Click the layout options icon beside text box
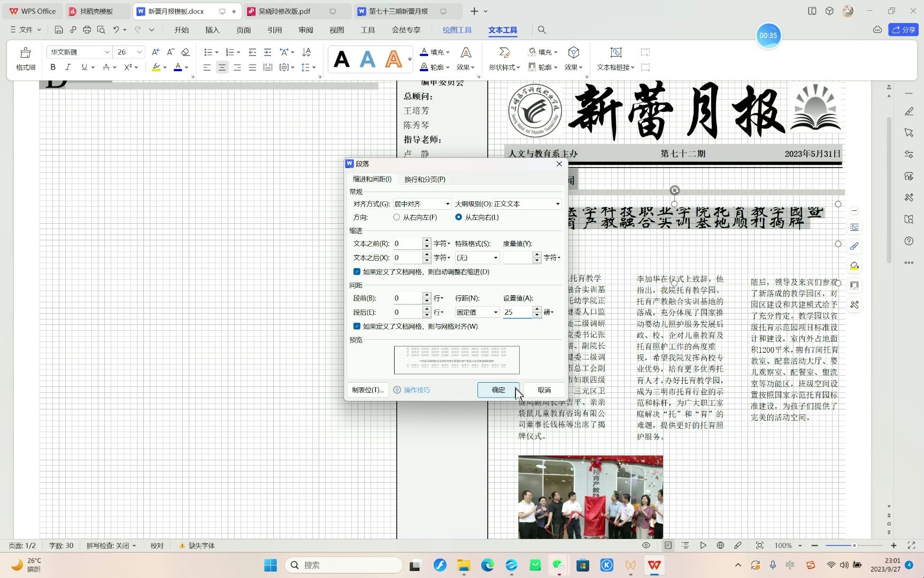The image size is (924, 578). click(x=854, y=227)
